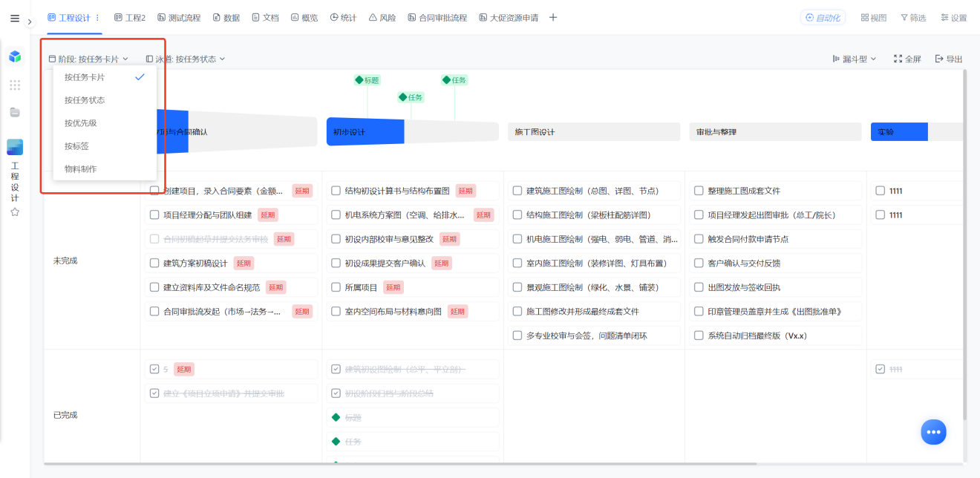Toggle 全屏 fullscreen mode
Viewport: 980px width, 478px height.
point(907,59)
